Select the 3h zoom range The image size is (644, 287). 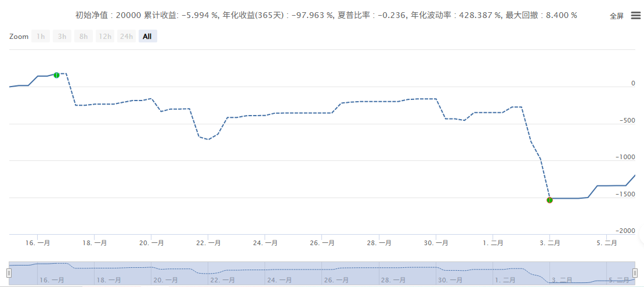tap(62, 36)
